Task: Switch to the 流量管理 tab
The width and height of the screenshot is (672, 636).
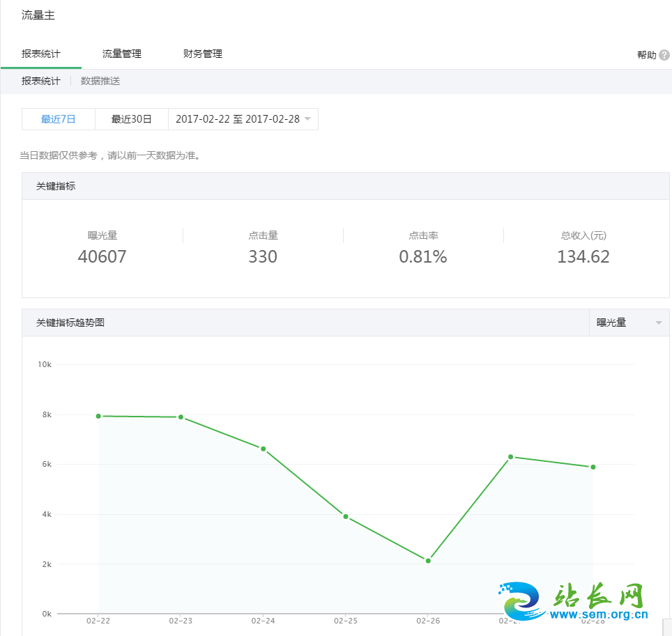Action: (x=122, y=54)
